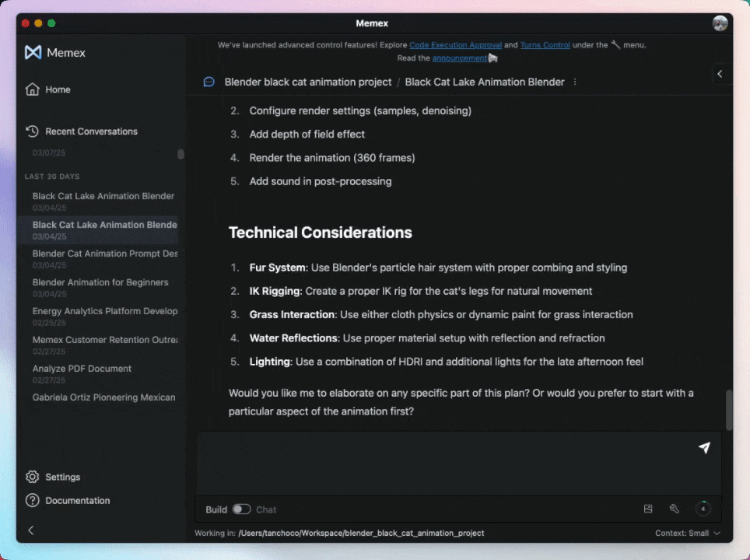This screenshot has width=750, height=560.
Task: Open the image attachment icon near the input
Action: (x=648, y=508)
